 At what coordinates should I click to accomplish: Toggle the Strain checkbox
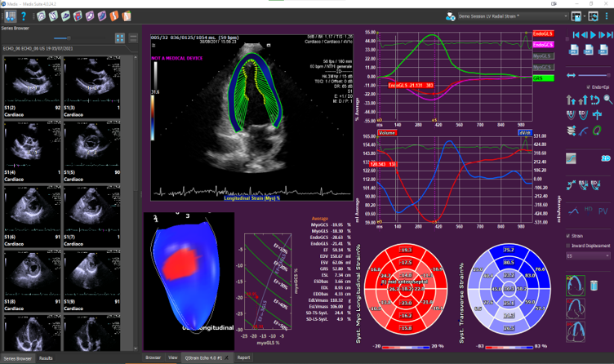(x=568, y=236)
